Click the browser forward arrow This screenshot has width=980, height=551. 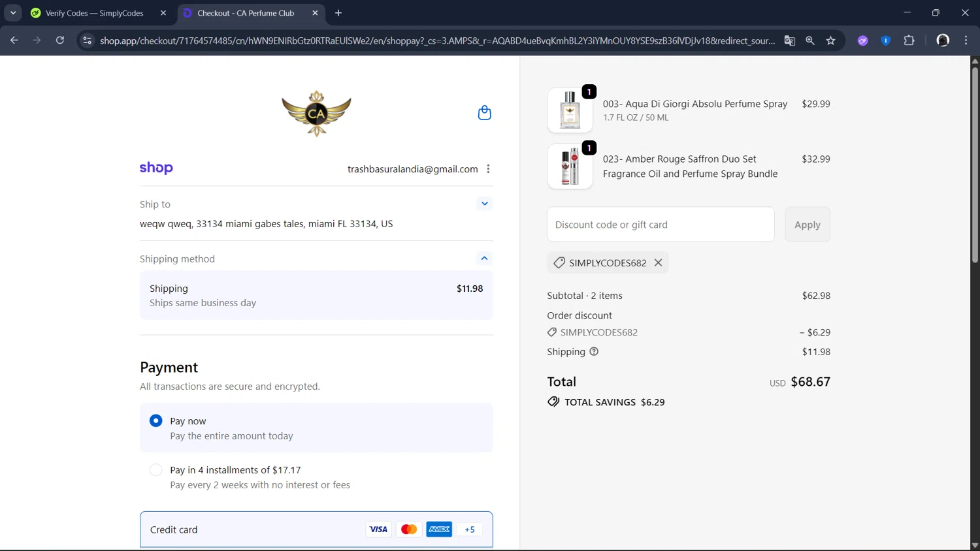click(x=37, y=40)
